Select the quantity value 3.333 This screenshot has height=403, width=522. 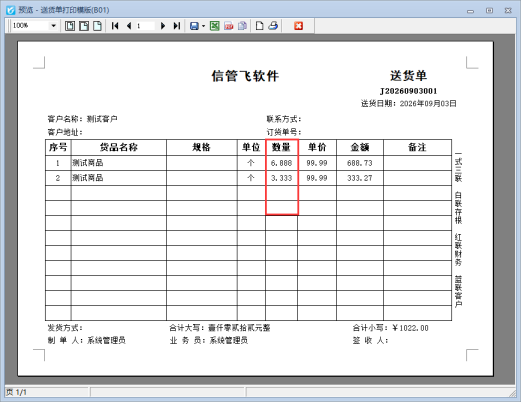(x=281, y=178)
